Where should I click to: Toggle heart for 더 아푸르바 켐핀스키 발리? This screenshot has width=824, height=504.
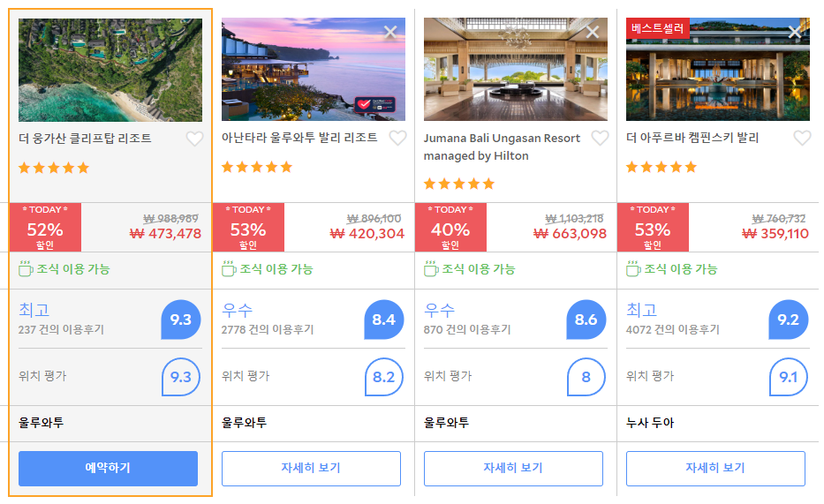coord(802,138)
